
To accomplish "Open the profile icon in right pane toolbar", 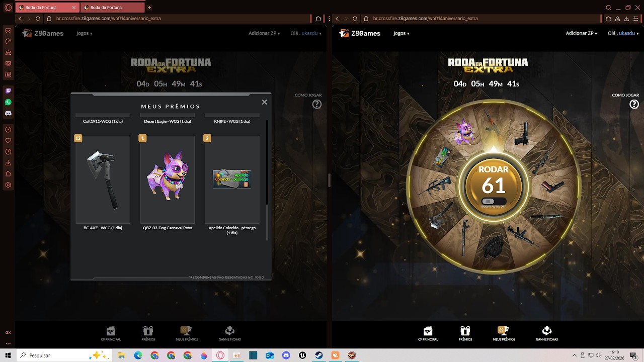I will 618,19.
